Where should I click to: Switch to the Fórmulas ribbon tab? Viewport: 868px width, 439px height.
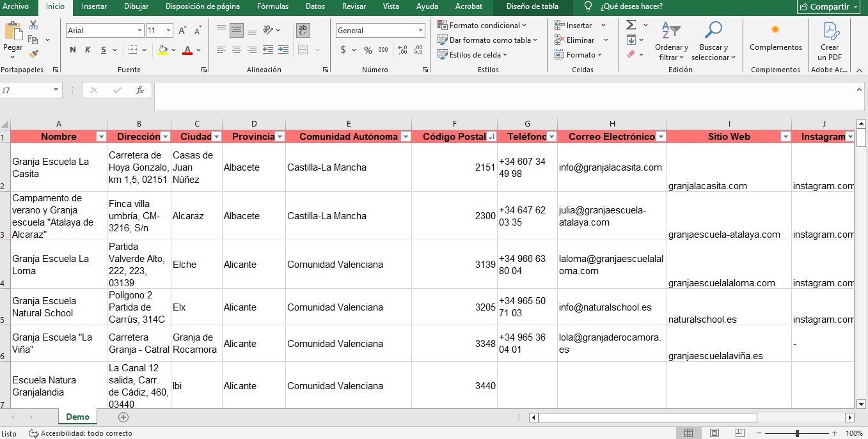click(272, 6)
